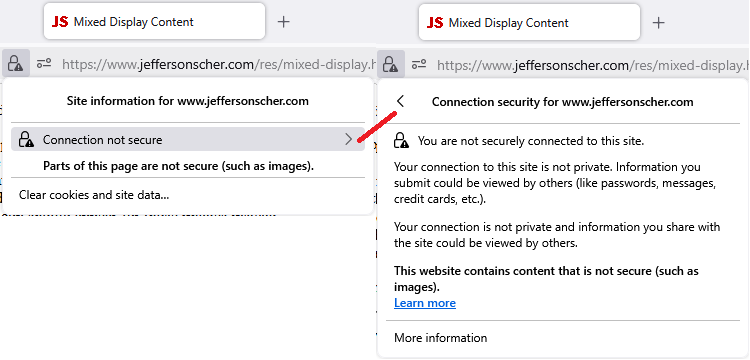The image size is (750, 360).
Task: Click the lock warning icon in left address bar
Action: (x=16, y=63)
